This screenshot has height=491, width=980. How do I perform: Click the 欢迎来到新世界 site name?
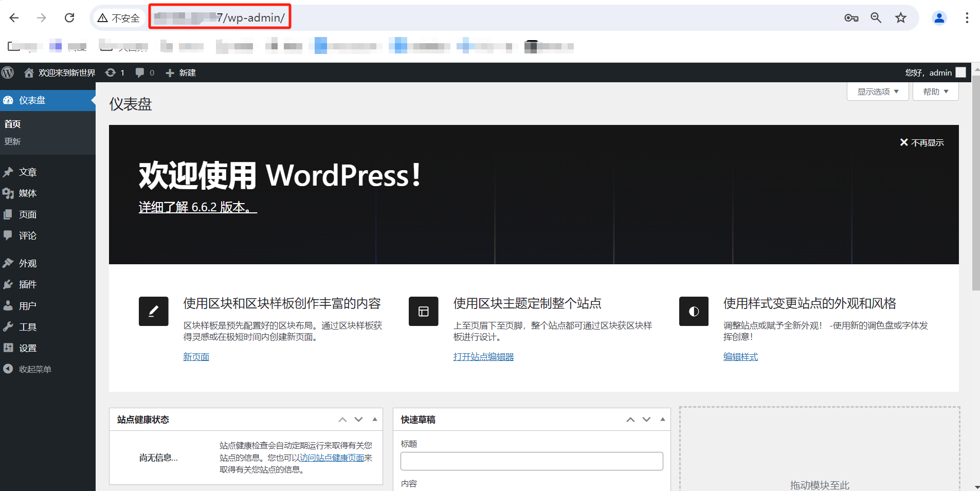[67, 73]
